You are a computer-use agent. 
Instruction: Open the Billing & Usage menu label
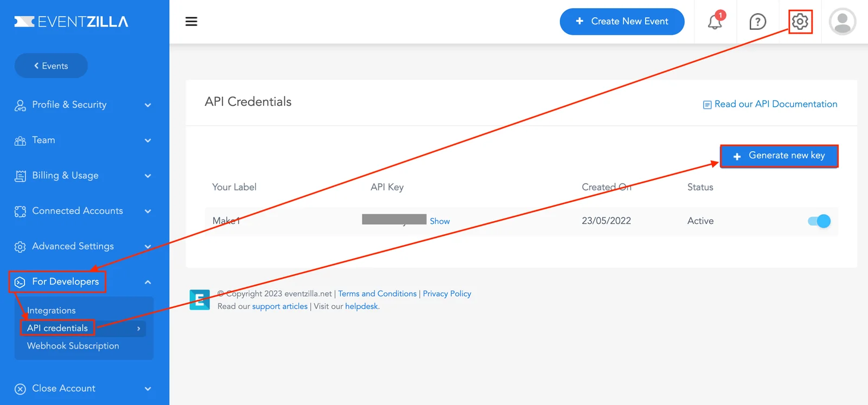coord(65,175)
